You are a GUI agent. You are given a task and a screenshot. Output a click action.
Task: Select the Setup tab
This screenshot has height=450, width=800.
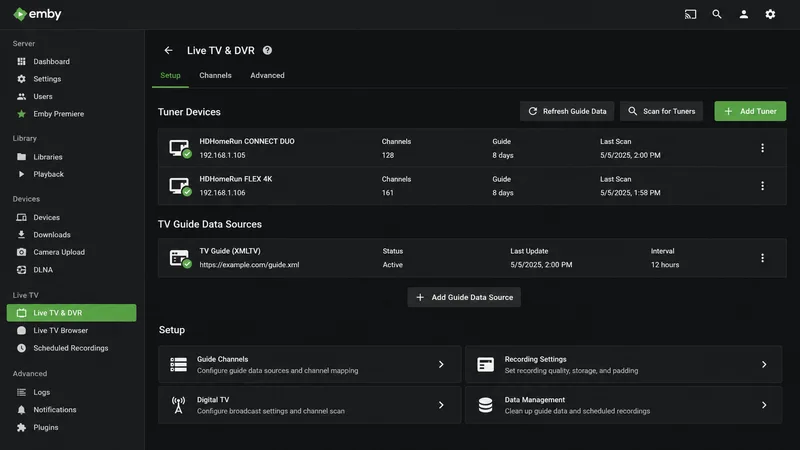click(170, 76)
